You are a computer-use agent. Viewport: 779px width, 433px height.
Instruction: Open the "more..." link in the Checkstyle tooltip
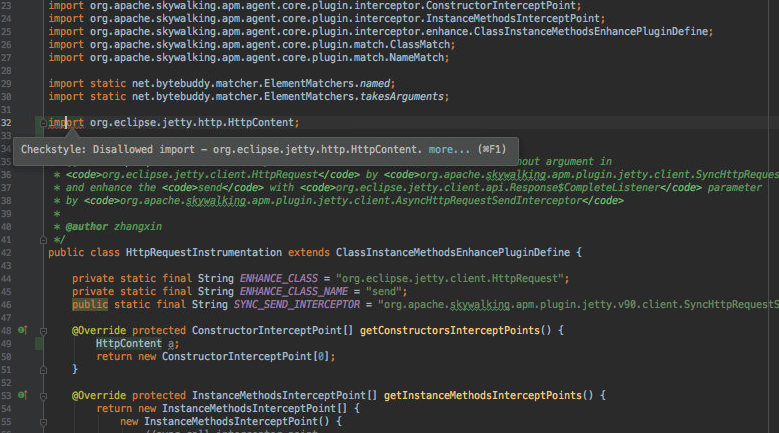pyautogui.click(x=449, y=149)
